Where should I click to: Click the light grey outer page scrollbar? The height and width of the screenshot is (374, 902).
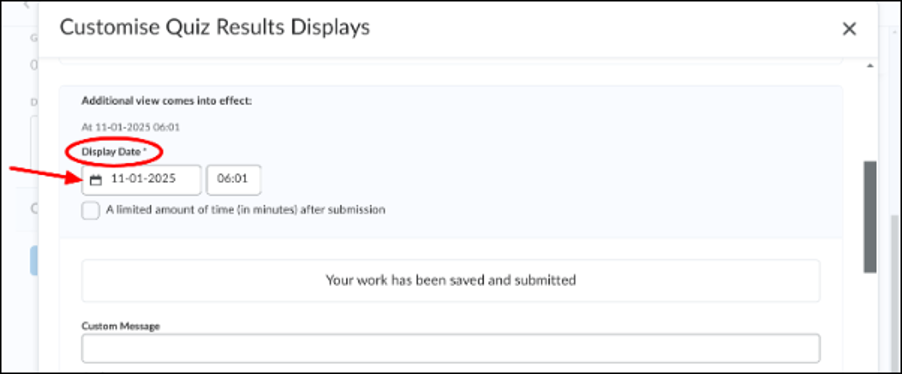click(x=895, y=293)
